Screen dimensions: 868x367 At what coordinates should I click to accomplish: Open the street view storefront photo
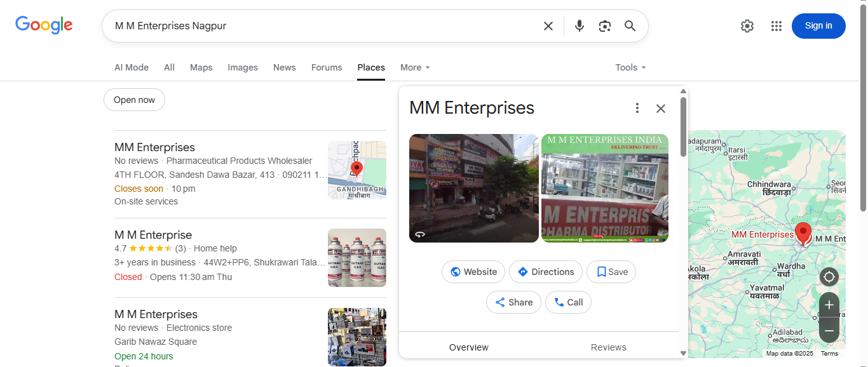(473, 188)
